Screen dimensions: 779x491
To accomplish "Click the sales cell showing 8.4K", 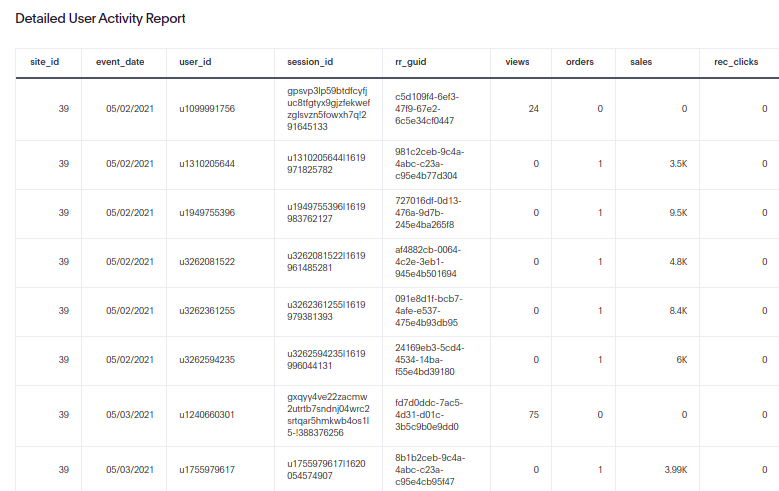I will click(x=676, y=310).
